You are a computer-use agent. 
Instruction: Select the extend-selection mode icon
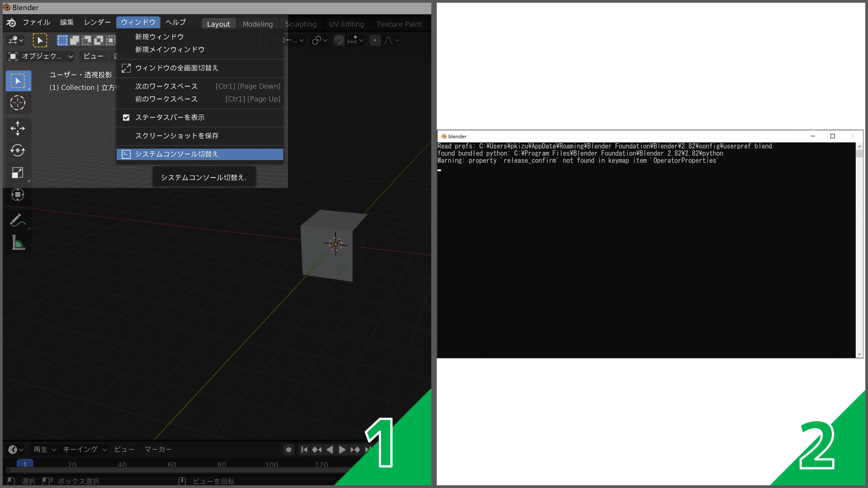(75, 40)
